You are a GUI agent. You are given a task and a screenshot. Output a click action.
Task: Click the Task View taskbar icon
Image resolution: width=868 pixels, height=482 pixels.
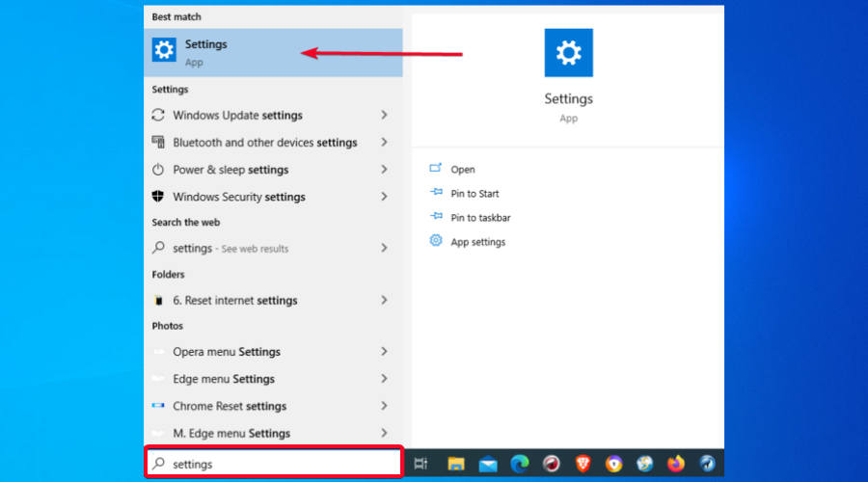click(x=420, y=464)
